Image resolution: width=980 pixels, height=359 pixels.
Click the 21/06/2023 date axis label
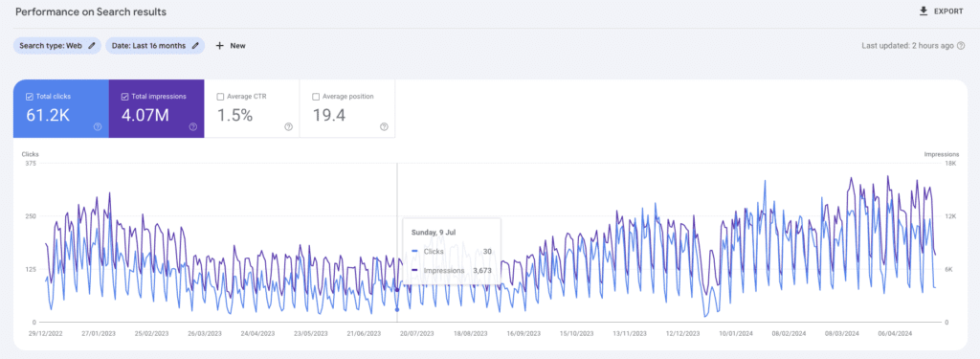coord(365,334)
